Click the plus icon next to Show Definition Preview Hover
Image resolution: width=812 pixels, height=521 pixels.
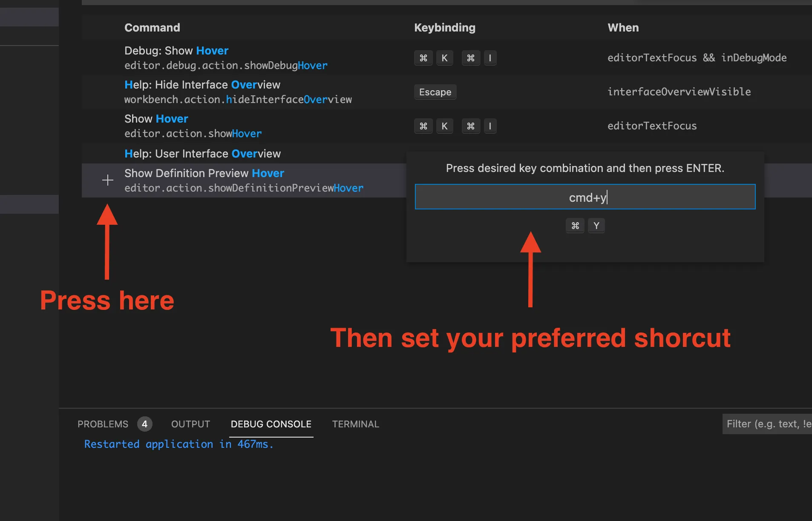click(108, 180)
